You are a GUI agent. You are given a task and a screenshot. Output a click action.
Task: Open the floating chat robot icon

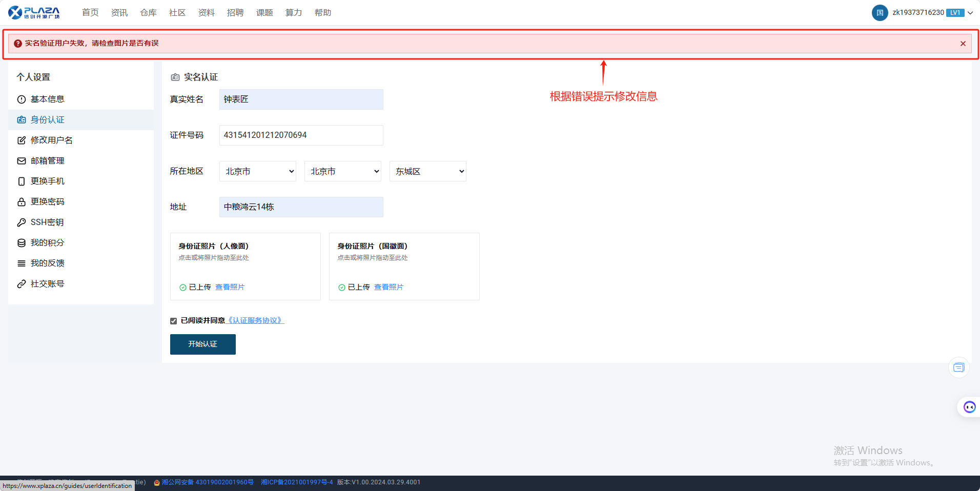[969, 407]
